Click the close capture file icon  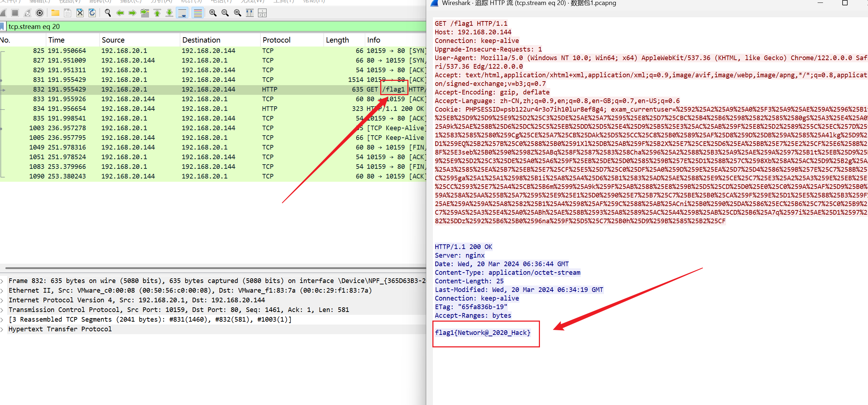coord(80,13)
